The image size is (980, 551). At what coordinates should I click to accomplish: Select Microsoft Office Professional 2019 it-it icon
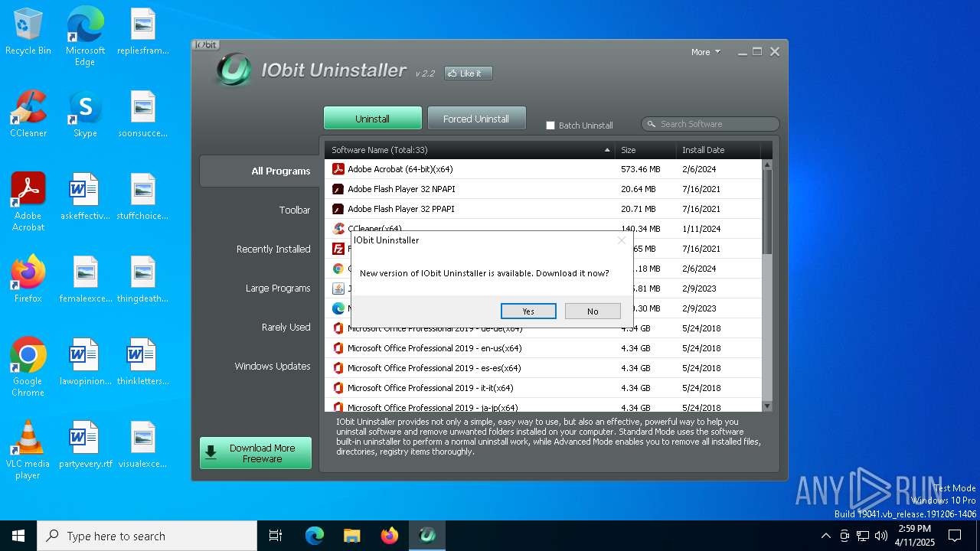(x=338, y=388)
